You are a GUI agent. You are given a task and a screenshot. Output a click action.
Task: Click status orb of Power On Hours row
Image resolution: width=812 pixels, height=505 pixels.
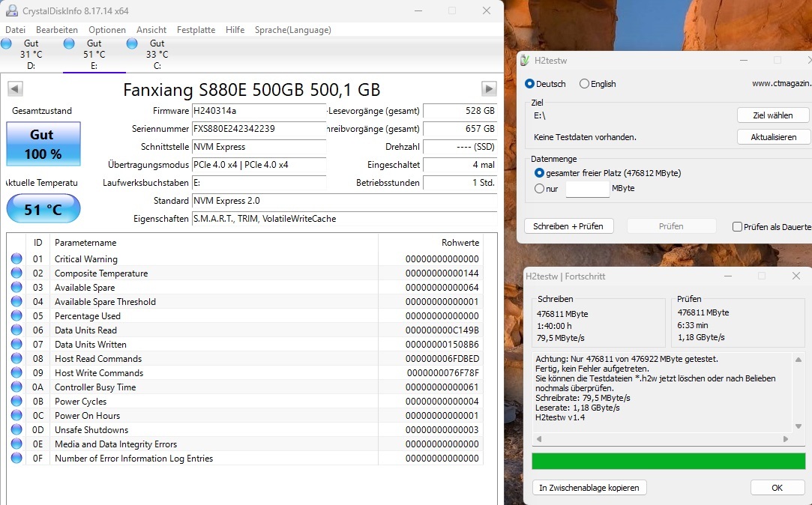[x=16, y=415]
